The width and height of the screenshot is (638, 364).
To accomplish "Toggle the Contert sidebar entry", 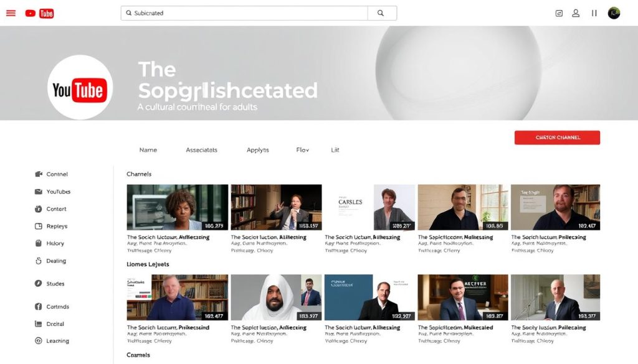I will click(x=55, y=208).
